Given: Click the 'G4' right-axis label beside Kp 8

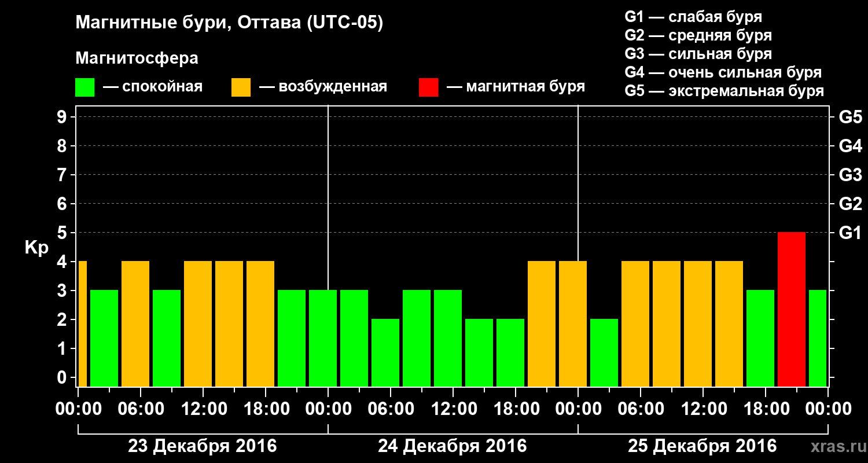Looking at the screenshot, I should [850, 146].
